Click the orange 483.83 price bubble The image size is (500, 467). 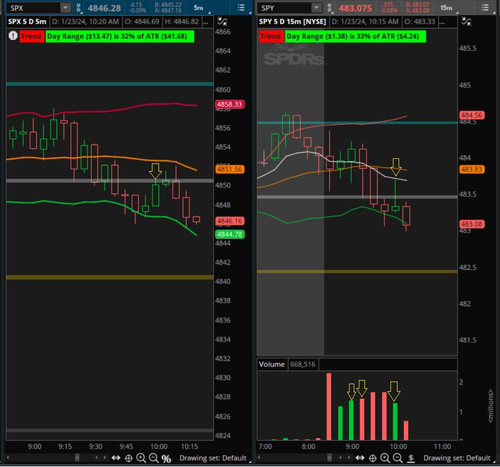pyautogui.click(x=472, y=169)
